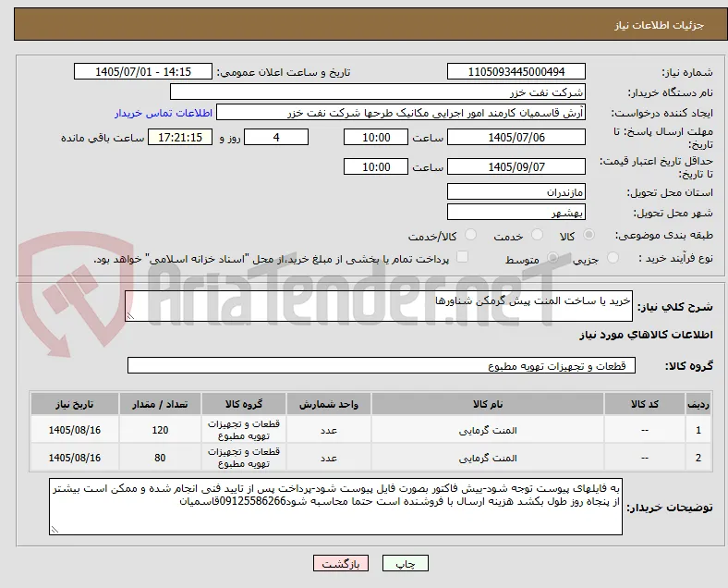The width and height of the screenshot is (728, 588).
Task: Click date 1405/08/16 in row 1
Action: pyautogui.click(x=75, y=430)
